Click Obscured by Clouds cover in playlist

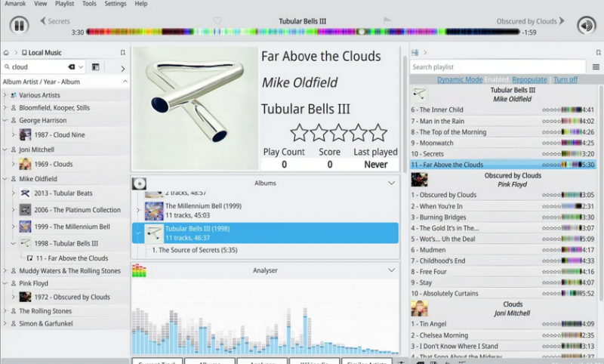click(419, 180)
